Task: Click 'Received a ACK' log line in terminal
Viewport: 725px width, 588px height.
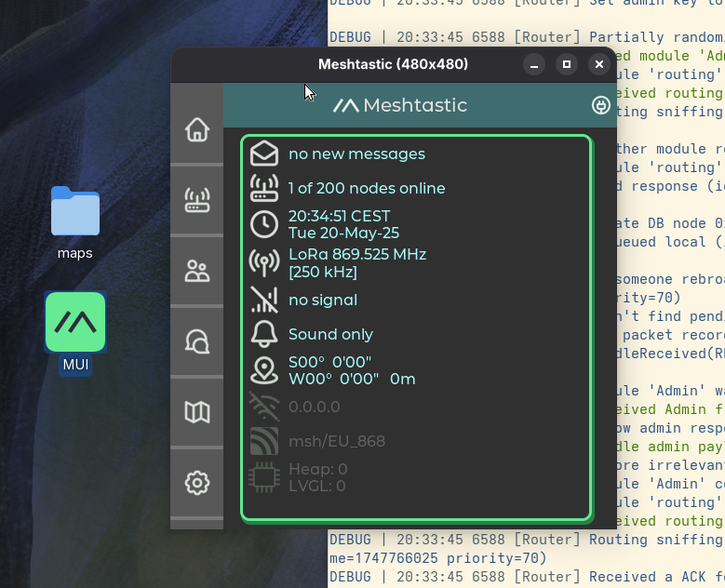Action: point(527,577)
